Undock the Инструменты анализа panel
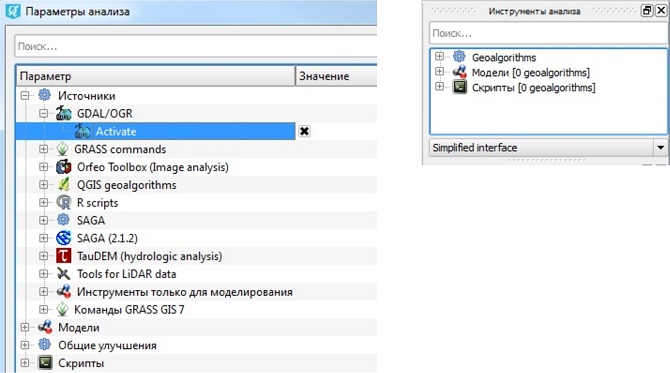 (647, 10)
